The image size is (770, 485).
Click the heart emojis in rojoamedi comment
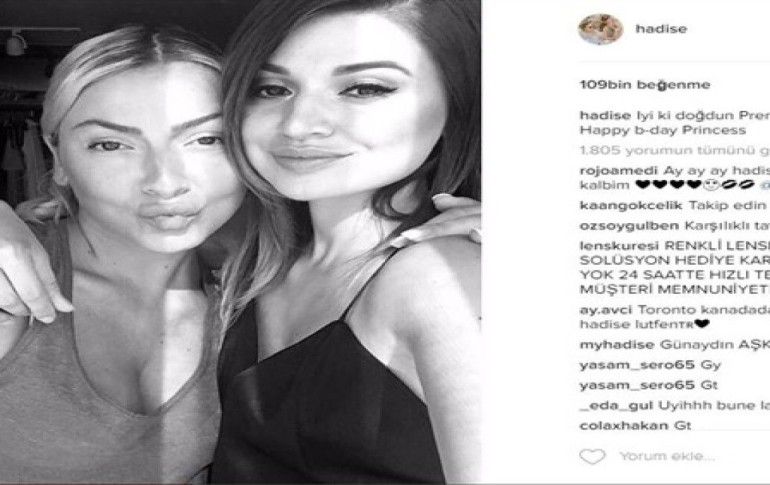(667, 185)
